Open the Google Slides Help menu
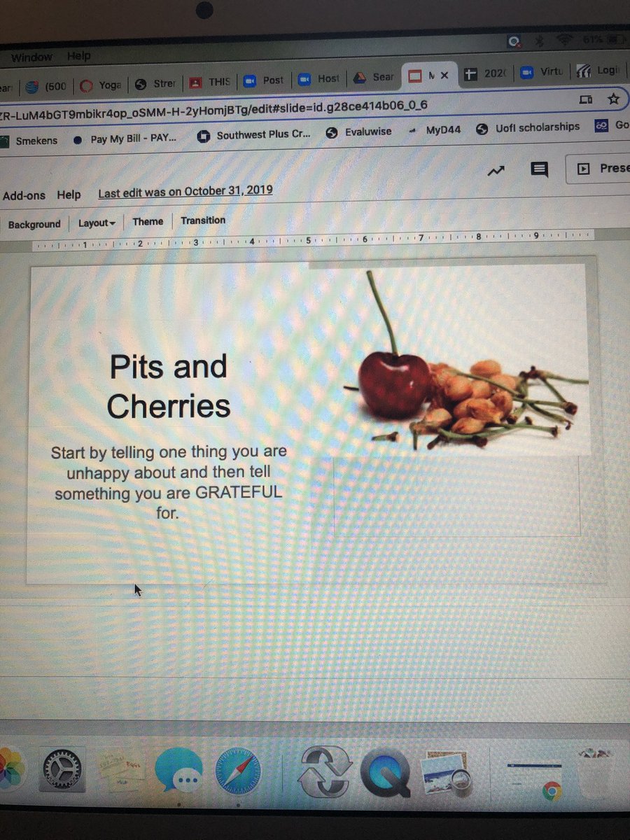 69,195
